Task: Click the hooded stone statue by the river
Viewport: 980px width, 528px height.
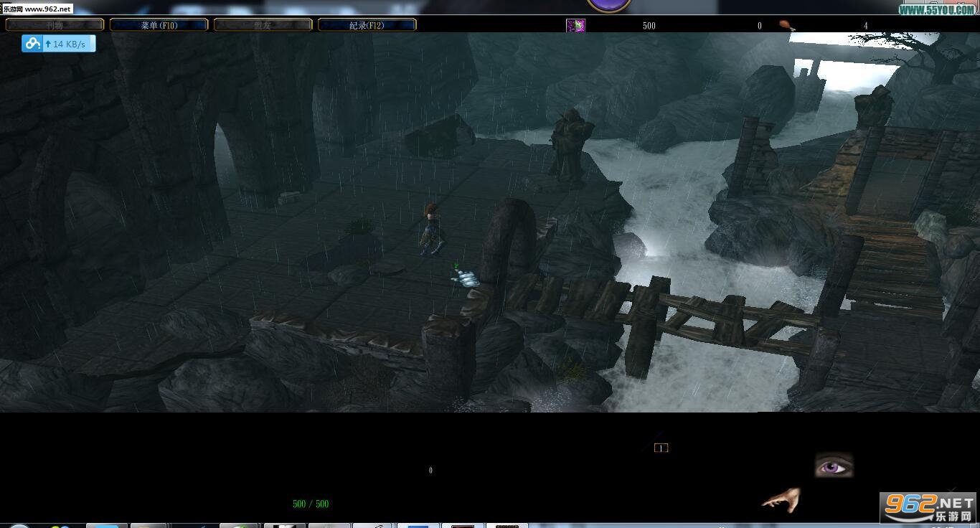Action: pos(570,144)
